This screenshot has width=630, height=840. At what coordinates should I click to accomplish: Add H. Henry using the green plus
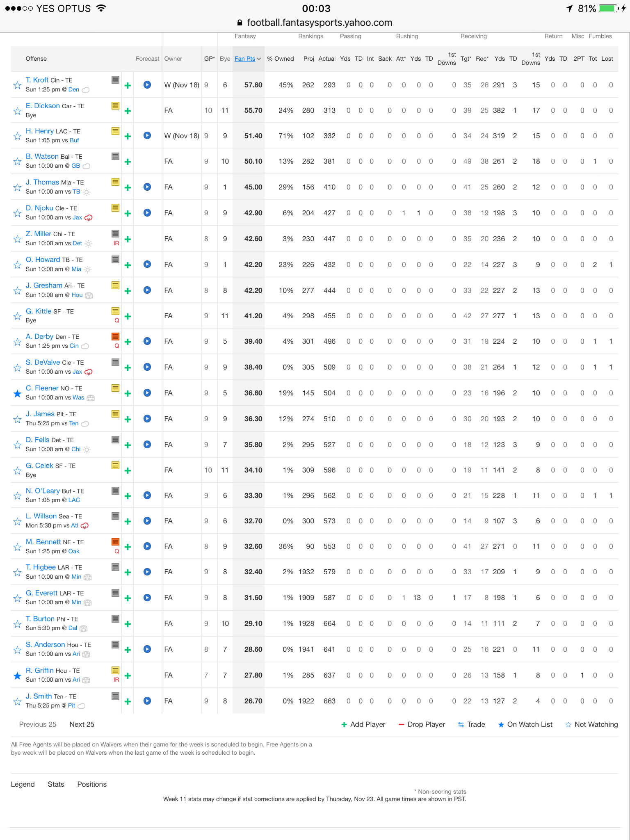[128, 136]
